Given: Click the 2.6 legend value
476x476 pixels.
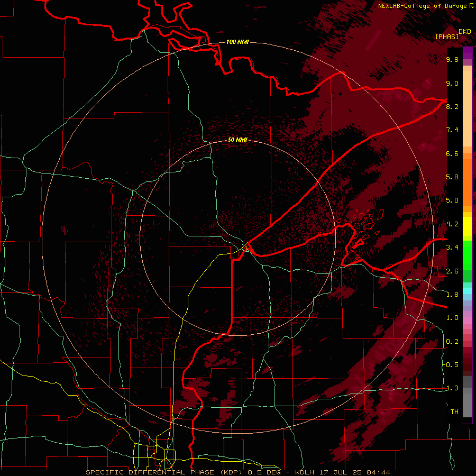Looking at the screenshot, I should coord(452,271).
